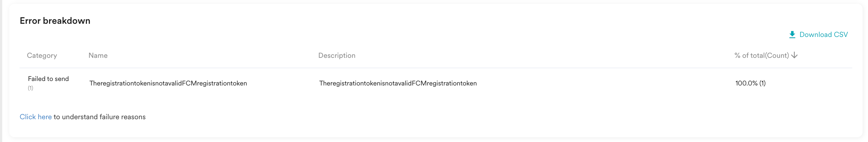Sort by the Category column header

pos(42,56)
